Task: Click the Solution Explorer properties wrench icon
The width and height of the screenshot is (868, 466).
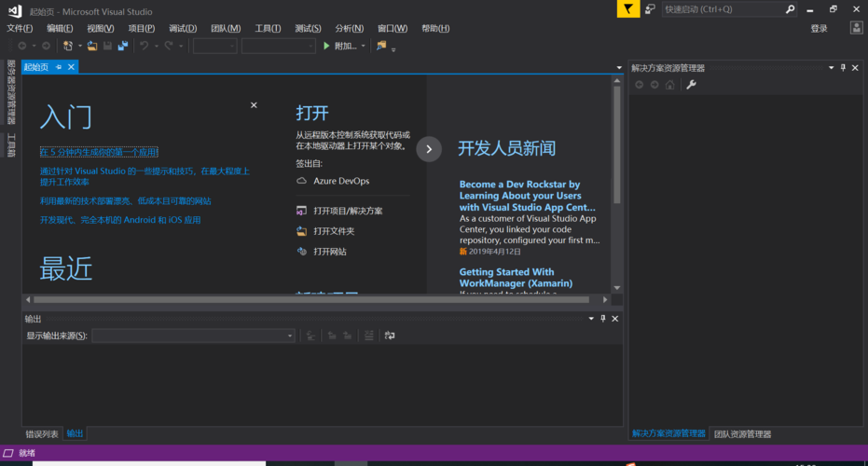Action: pyautogui.click(x=691, y=85)
